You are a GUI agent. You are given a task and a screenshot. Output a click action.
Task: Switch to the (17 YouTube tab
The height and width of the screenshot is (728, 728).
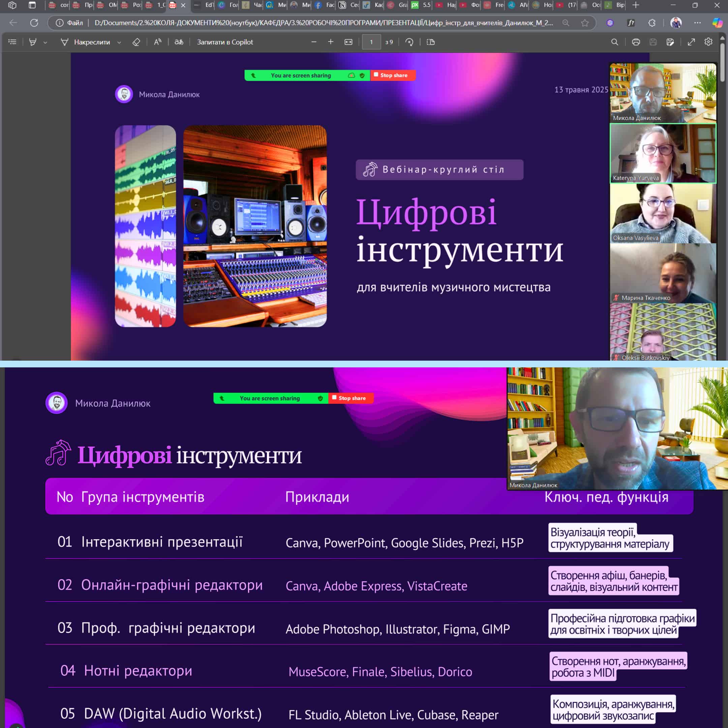566,5
